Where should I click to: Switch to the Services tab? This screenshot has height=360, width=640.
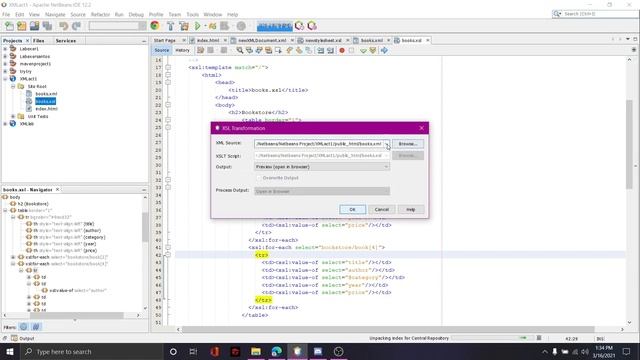point(66,41)
